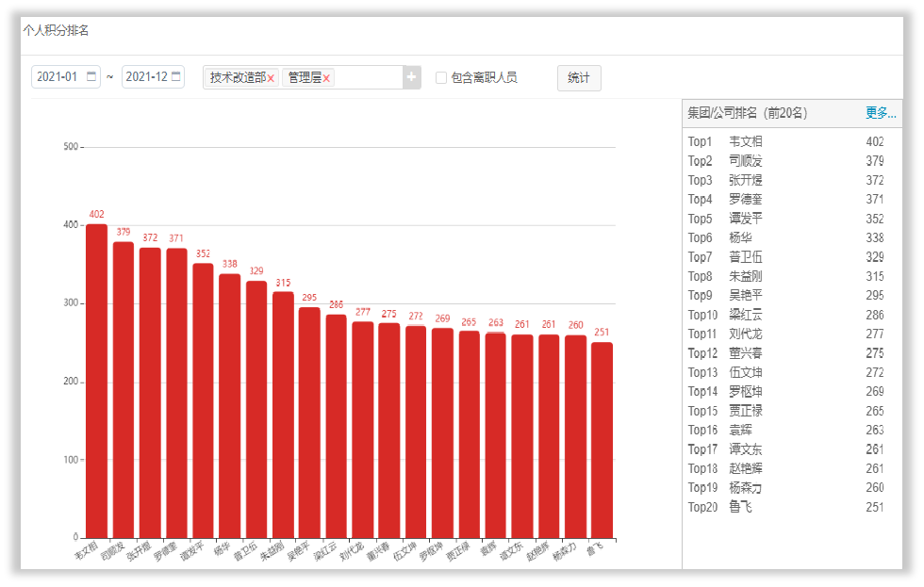Click the bar labeled 269

click(442, 433)
